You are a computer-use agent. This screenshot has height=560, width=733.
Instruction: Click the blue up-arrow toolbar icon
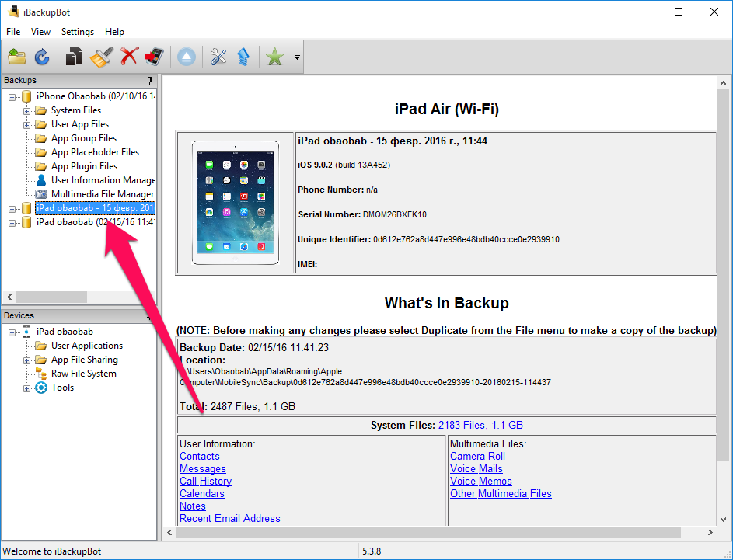click(x=243, y=57)
